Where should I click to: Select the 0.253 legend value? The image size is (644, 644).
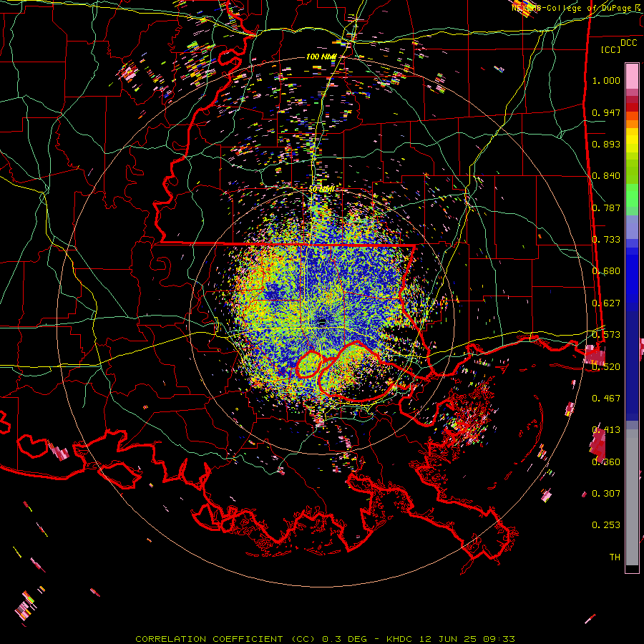(606, 525)
